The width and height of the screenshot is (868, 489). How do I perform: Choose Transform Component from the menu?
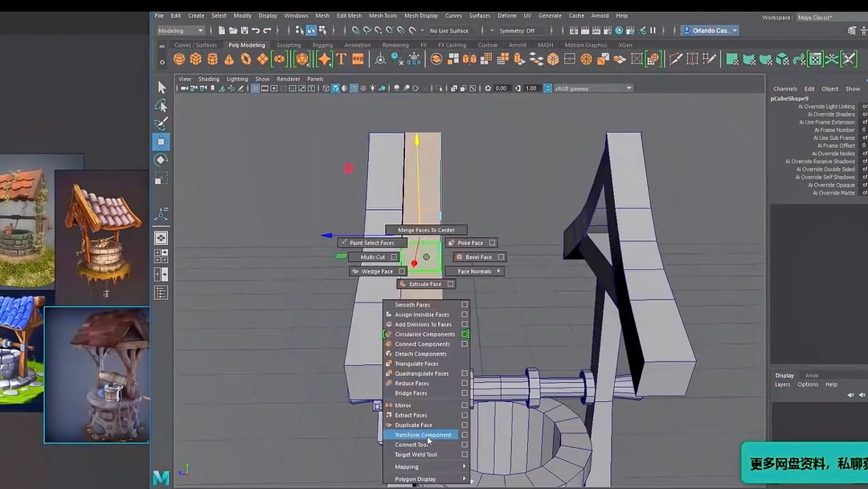tap(421, 434)
